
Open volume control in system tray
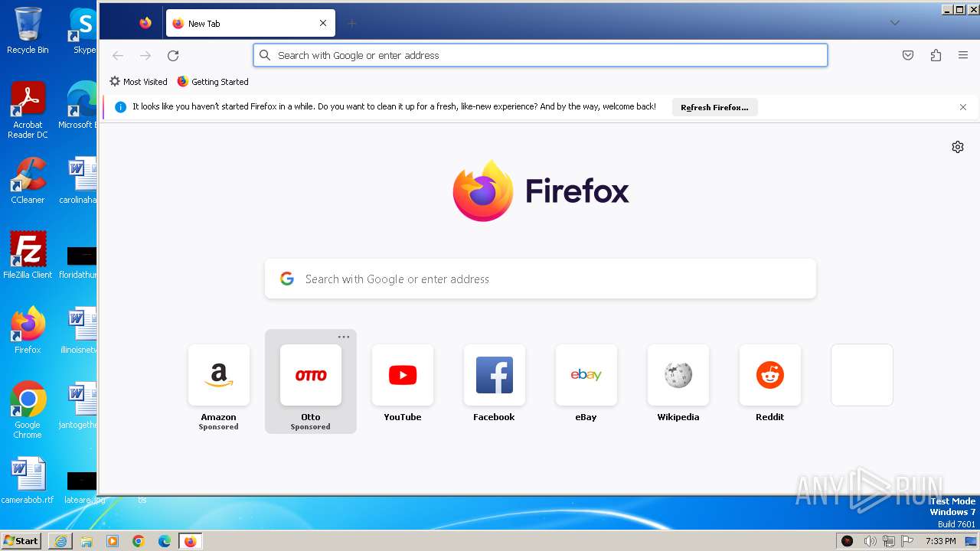[x=870, y=541]
